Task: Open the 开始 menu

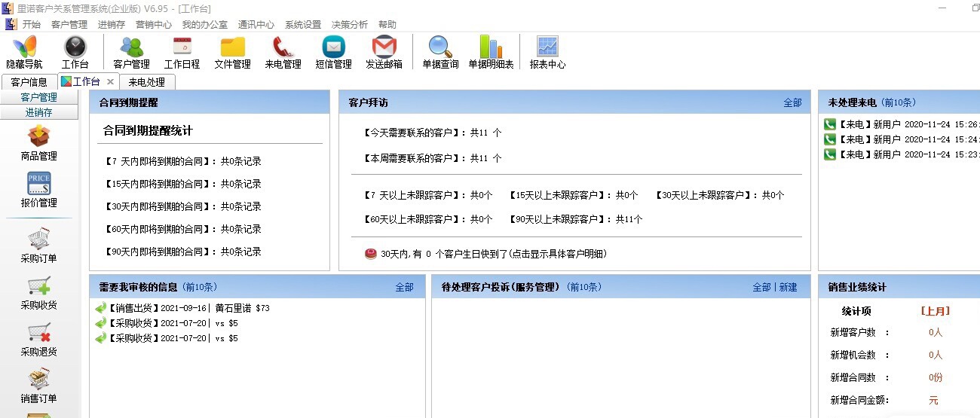Action: 31,24
